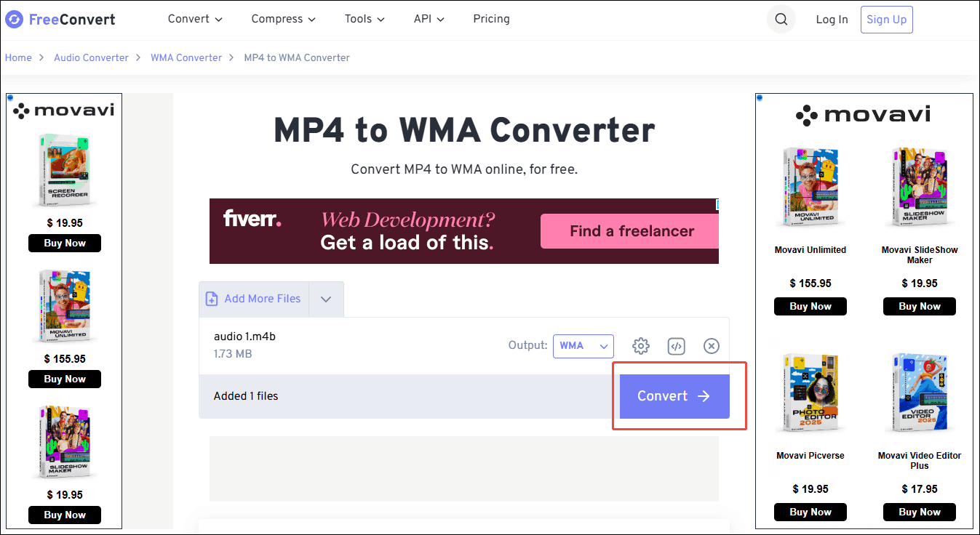Click the fiverr logo in the banner
This screenshot has width=980, height=535.
252,218
